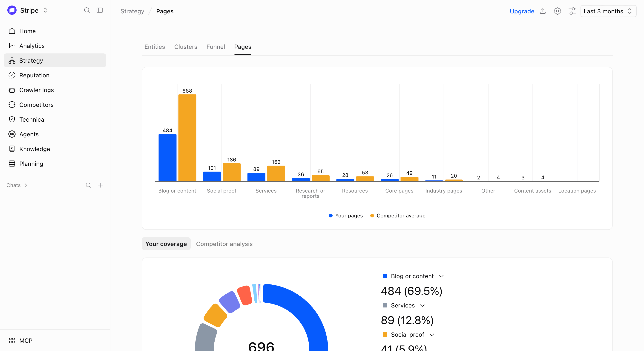
Task: Select Strategy in the sidebar
Action: click(x=55, y=61)
